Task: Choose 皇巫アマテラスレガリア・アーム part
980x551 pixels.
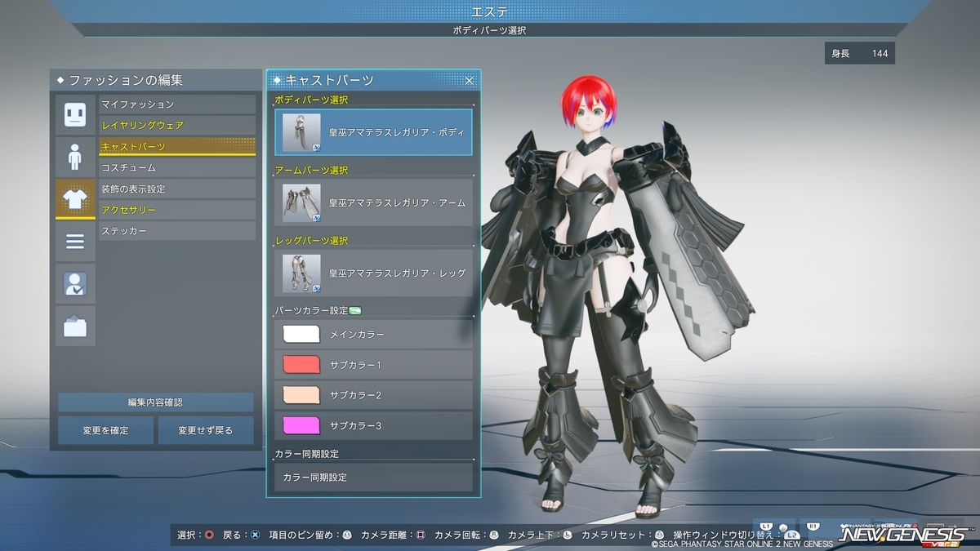Action: point(373,202)
